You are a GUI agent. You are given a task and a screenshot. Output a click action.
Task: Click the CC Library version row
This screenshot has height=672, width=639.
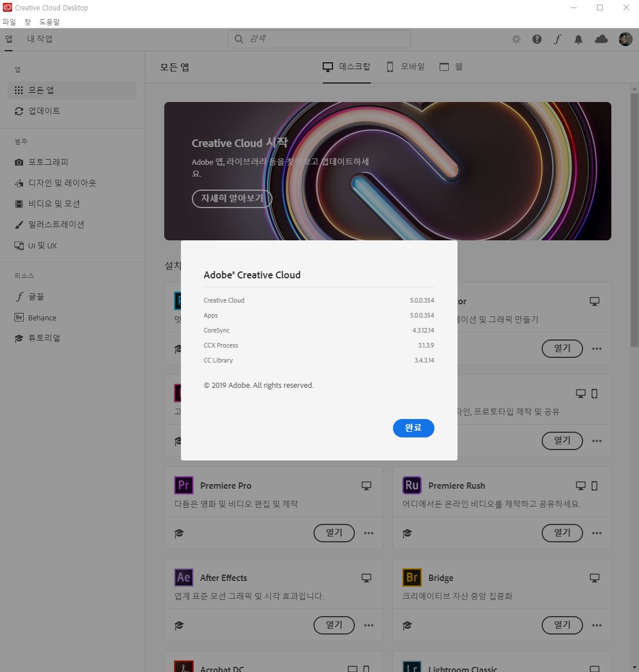coord(319,360)
